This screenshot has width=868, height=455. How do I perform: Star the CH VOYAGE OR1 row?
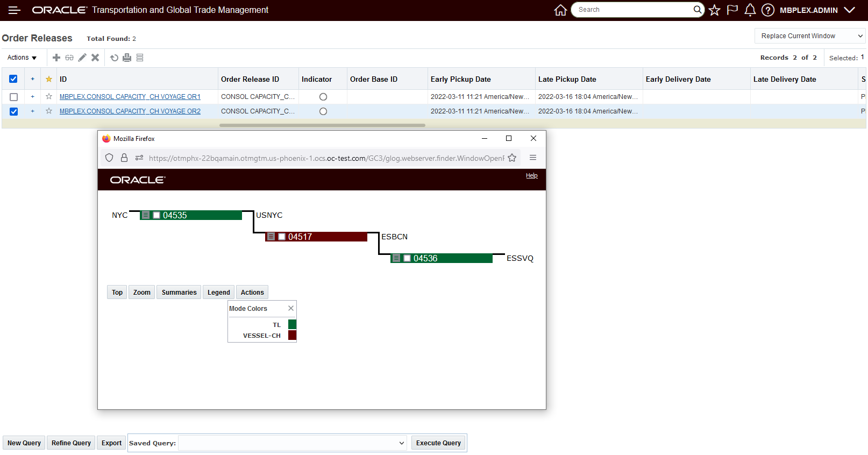coord(49,96)
